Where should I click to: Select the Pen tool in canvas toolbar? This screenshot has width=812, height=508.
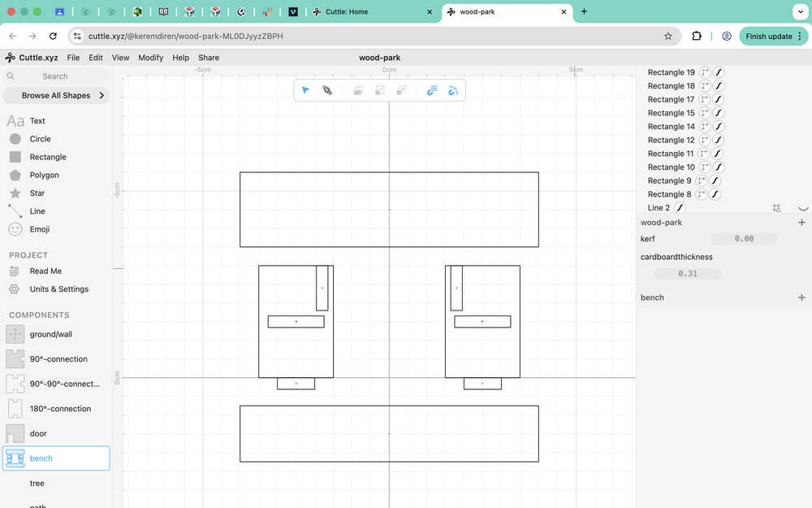pyautogui.click(x=327, y=90)
